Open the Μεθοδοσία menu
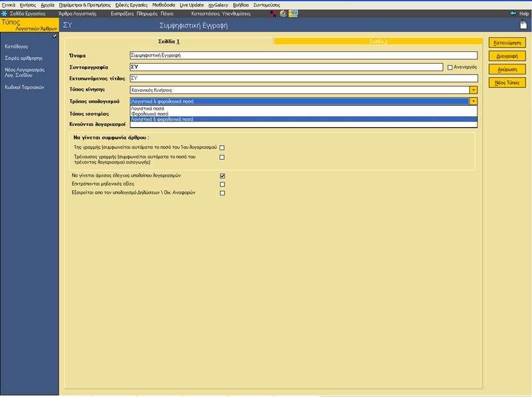532x397 pixels. pos(164,4)
